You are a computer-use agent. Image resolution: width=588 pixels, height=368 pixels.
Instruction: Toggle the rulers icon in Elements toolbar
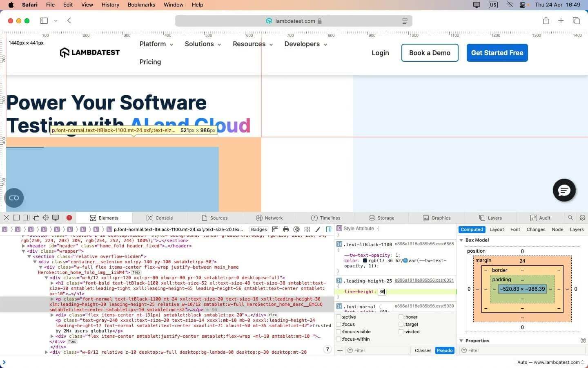pos(275,229)
